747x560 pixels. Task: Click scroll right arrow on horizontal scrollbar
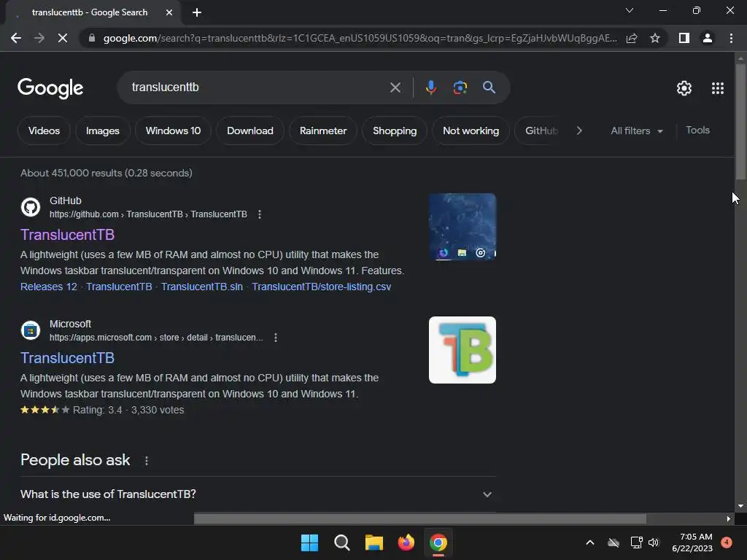[x=729, y=518]
